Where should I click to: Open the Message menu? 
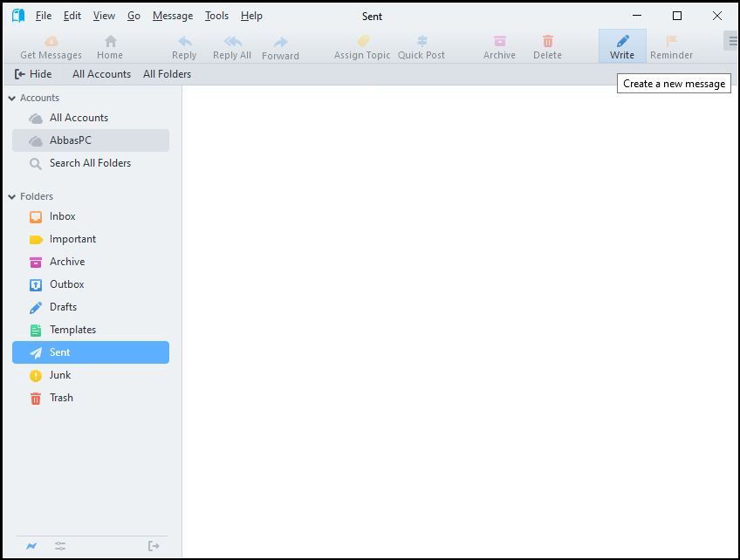coord(173,16)
